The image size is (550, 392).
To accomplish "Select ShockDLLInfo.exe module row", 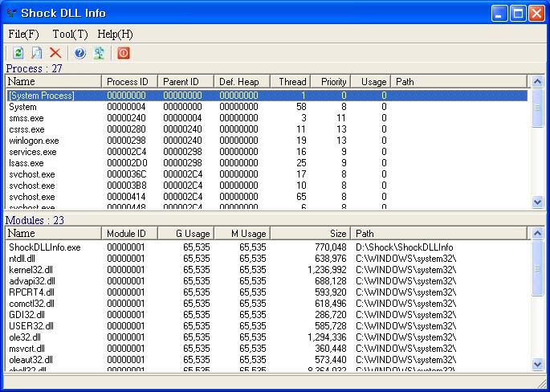I will coord(267,247).
